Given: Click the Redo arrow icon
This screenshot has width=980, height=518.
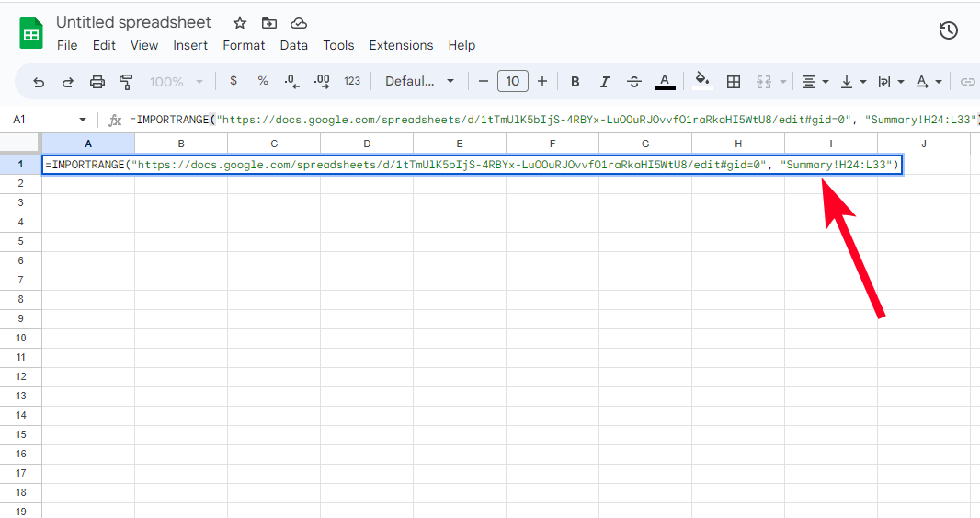Looking at the screenshot, I should [x=67, y=81].
